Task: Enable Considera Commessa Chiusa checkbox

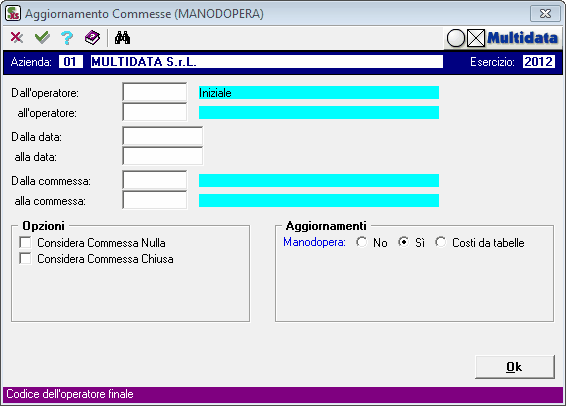Action: tap(25, 258)
